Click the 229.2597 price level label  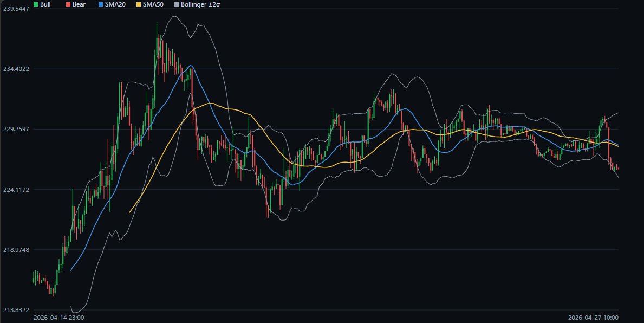pos(16,129)
